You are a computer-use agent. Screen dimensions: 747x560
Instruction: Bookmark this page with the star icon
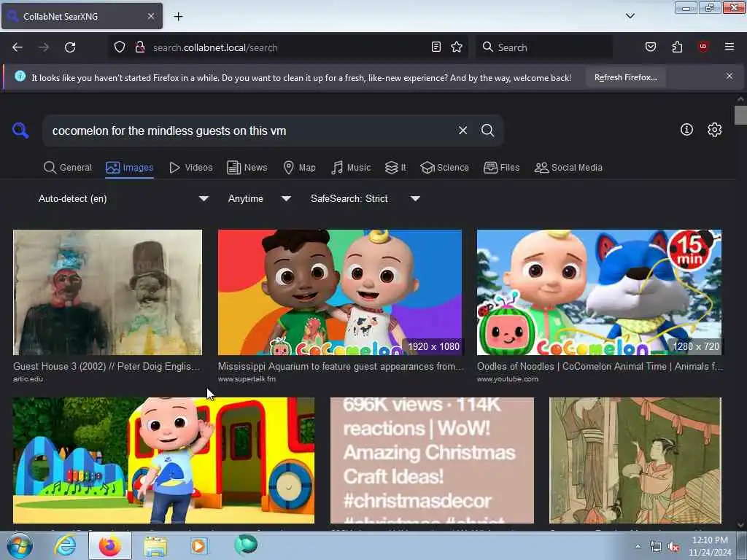tap(457, 47)
